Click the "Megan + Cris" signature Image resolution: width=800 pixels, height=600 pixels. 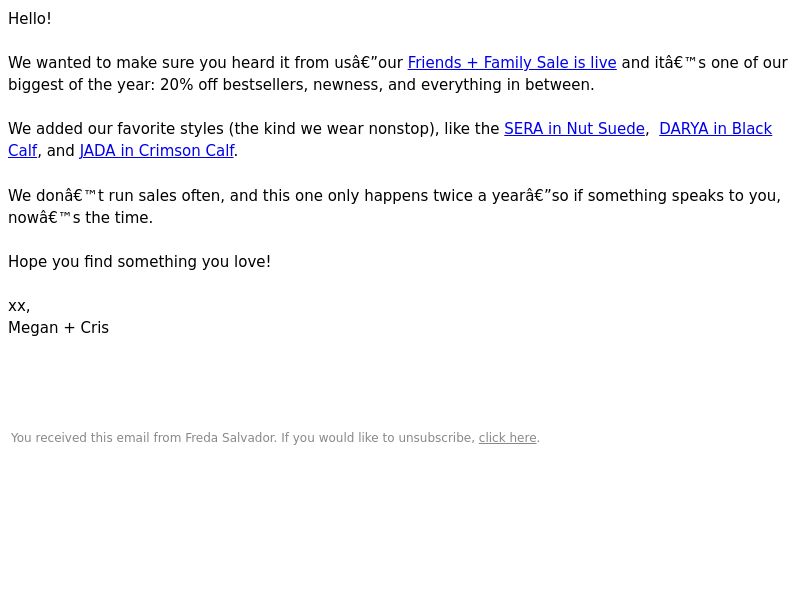(x=59, y=328)
